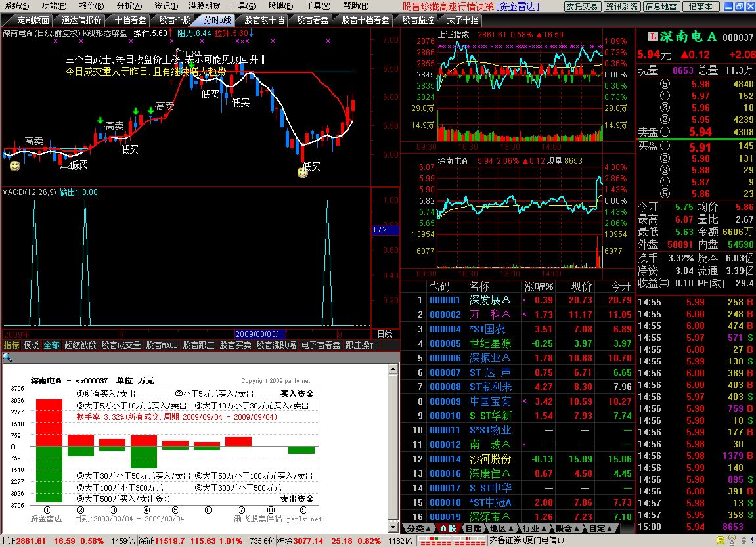Open the 地区 region dropdown
This screenshot has height=547, width=756.
pyautogui.click(x=502, y=528)
